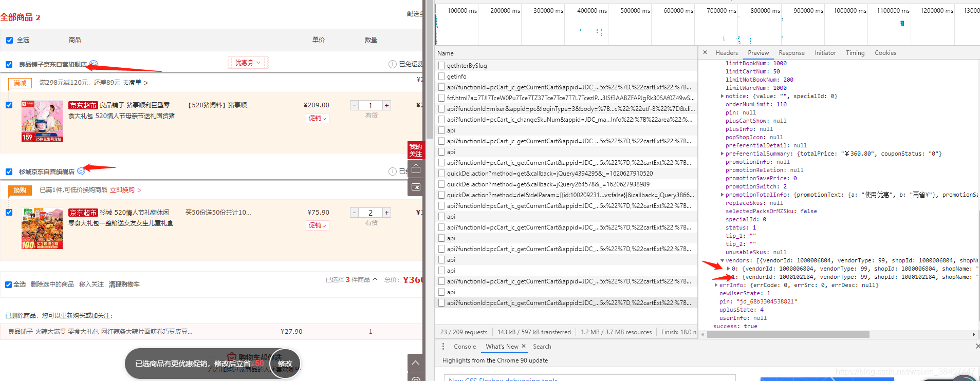Close the What's New drawer tab
This screenshot has width=980, height=381.
[x=524, y=346]
